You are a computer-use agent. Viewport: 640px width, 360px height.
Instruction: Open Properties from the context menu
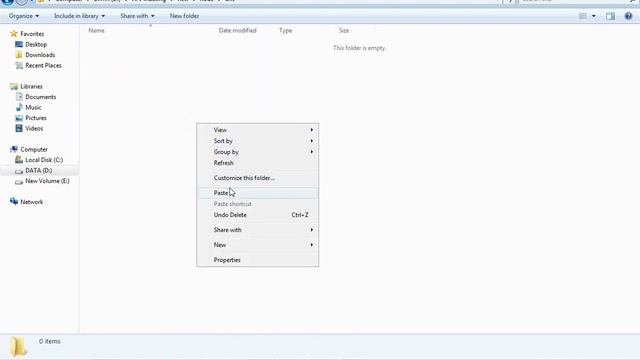258,260
